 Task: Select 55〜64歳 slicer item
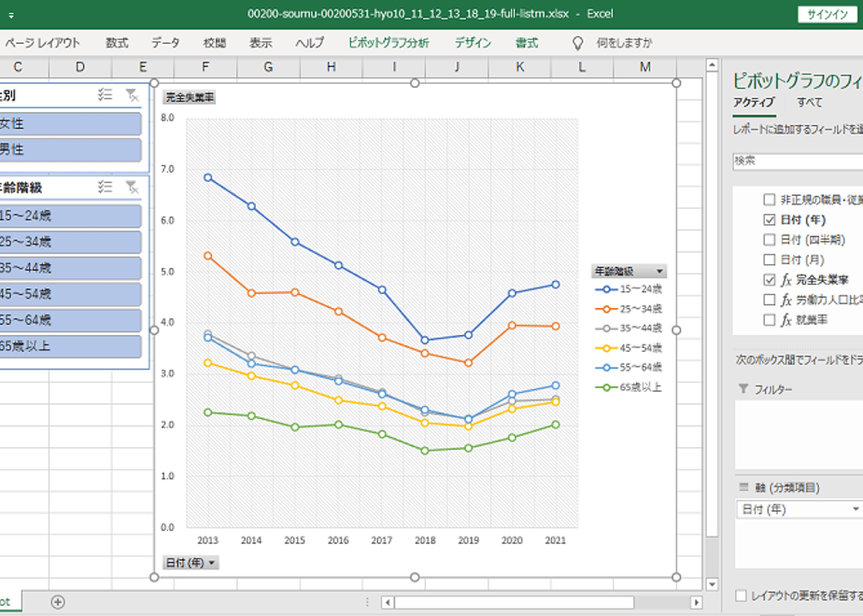click(69, 320)
